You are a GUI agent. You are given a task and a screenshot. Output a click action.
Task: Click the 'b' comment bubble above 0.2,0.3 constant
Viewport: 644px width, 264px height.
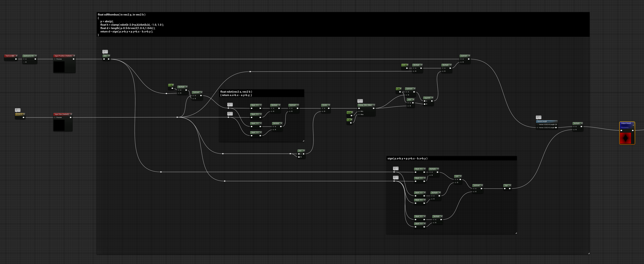click(x=18, y=110)
